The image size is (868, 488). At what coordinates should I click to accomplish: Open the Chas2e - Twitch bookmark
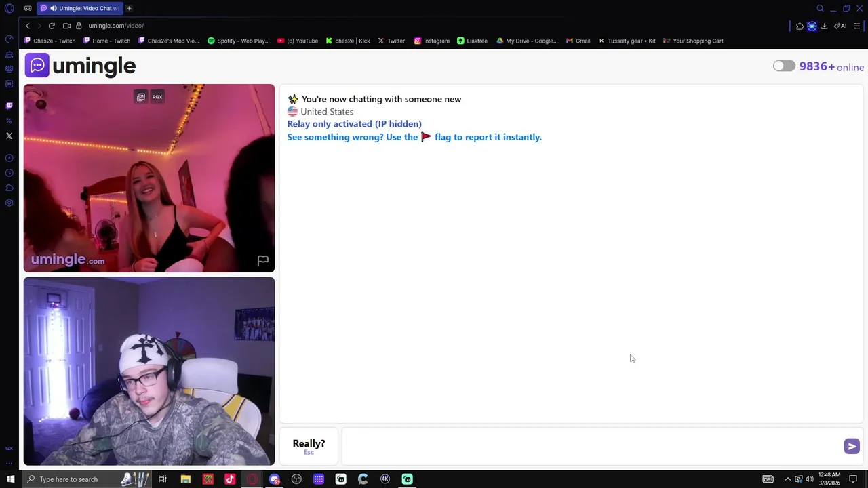tap(50, 41)
